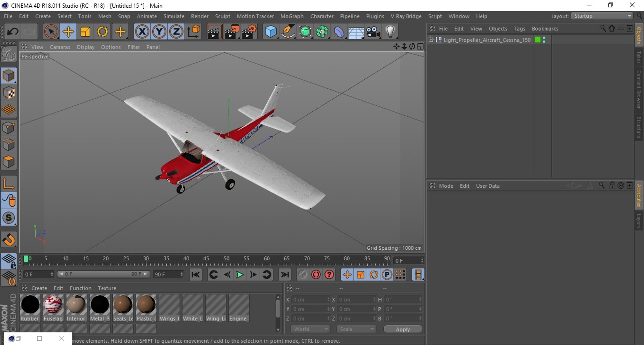The image size is (644, 345).
Task: Select the spline Pen tool
Action: point(288,32)
